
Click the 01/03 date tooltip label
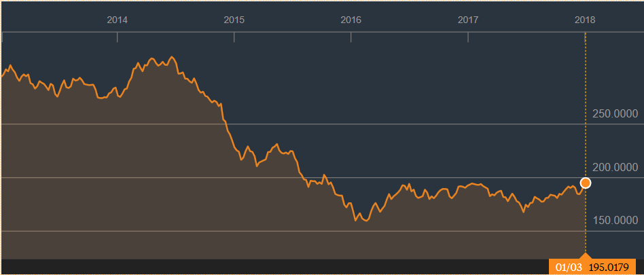569,268
